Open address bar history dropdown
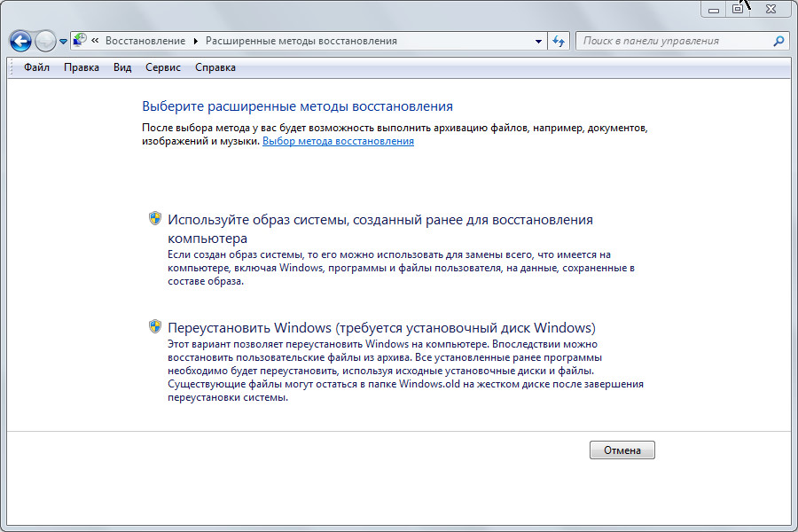 pos(538,42)
